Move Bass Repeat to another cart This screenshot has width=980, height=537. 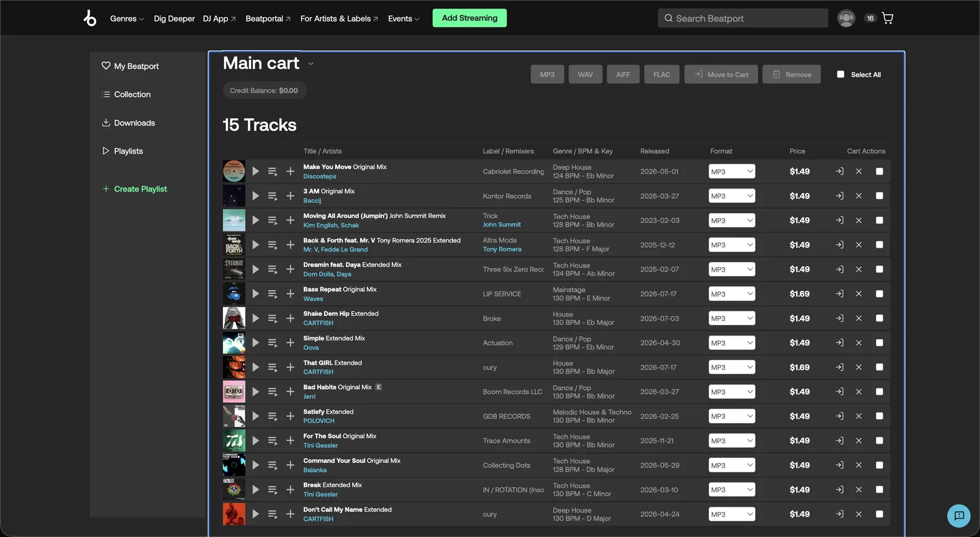point(840,294)
